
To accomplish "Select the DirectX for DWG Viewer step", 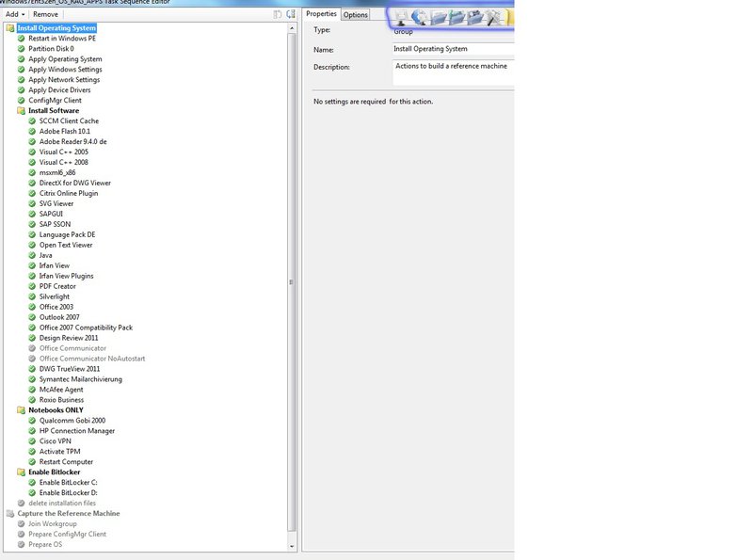I will coord(75,183).
